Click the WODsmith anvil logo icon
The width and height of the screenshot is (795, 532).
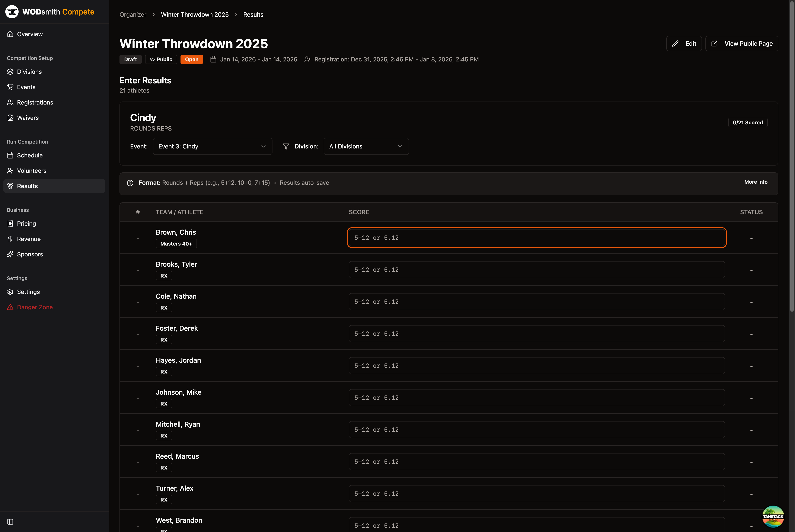click(x=12, y=12)
